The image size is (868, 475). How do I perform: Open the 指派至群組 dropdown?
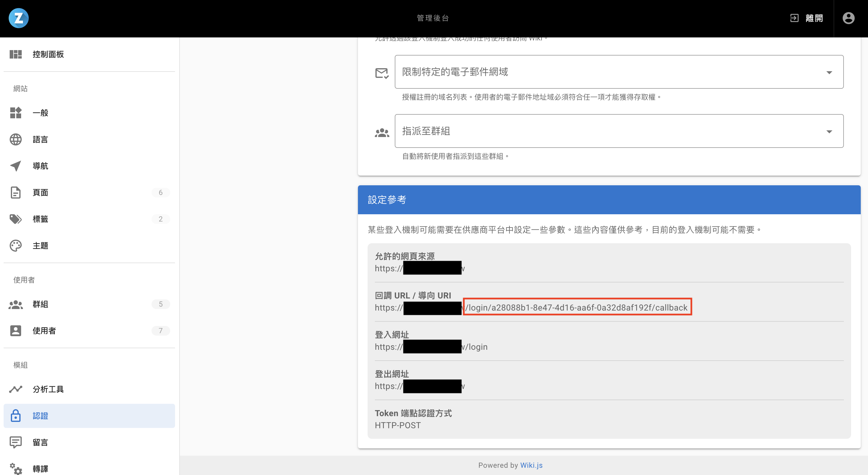coord(619,131)
